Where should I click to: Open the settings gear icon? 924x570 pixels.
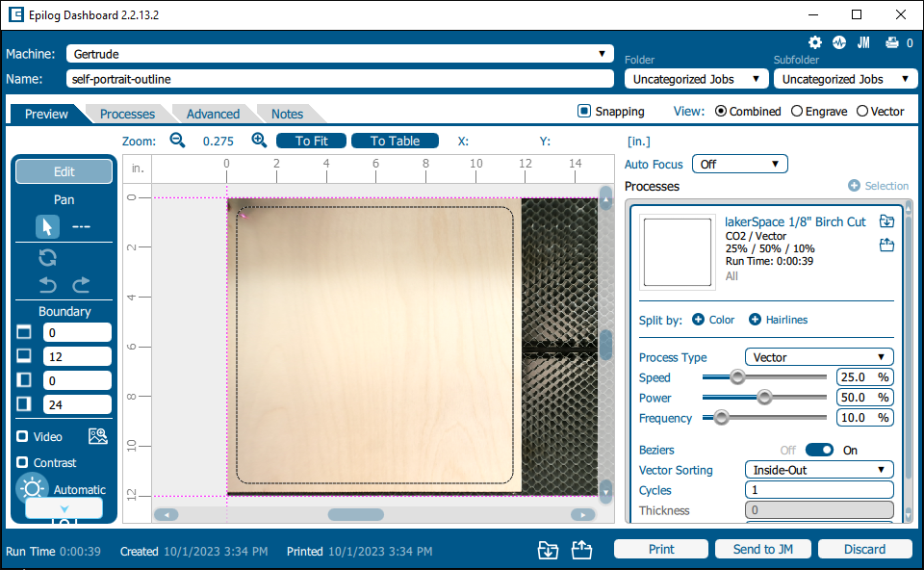click(x=815, y=42)
